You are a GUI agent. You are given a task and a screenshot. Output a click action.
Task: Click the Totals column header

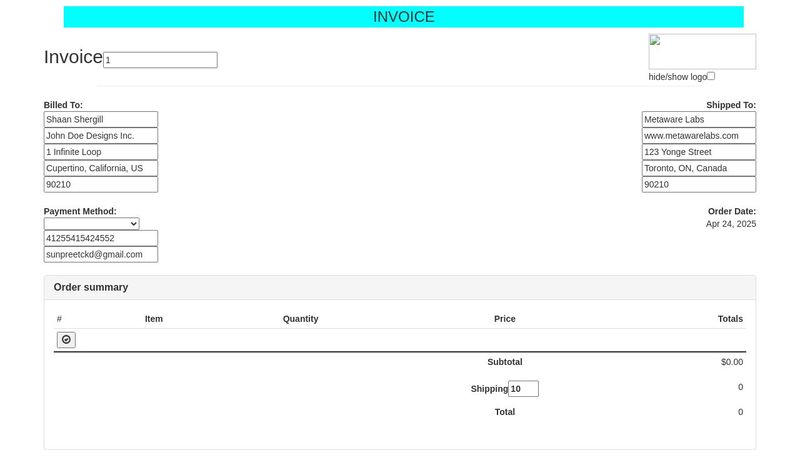[730, 319]
